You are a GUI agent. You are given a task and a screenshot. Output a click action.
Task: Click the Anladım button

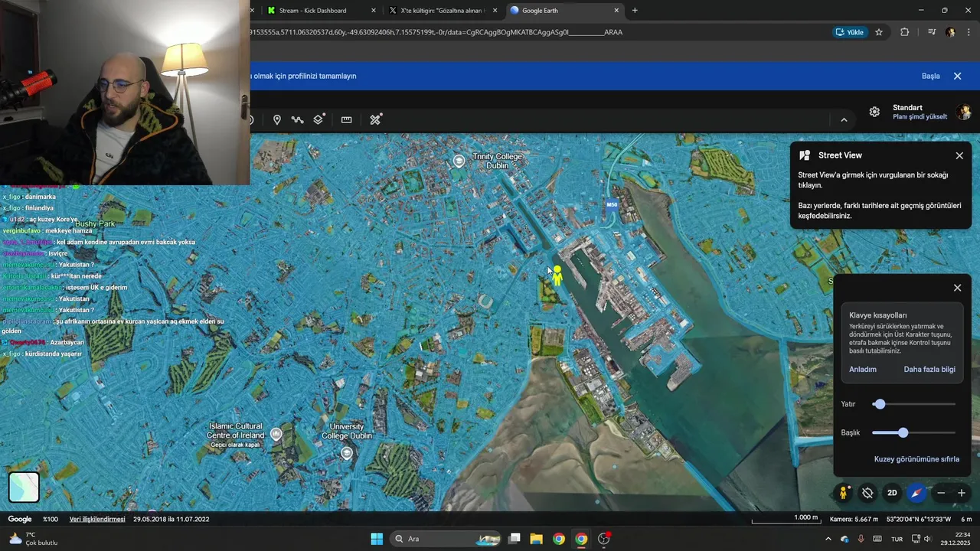pyautogui.click(x=863, y=370)
